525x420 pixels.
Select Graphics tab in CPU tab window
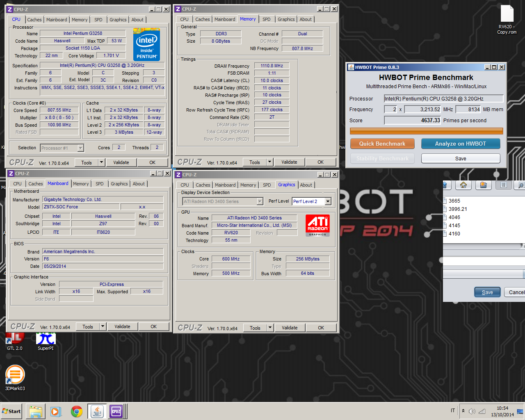tap(118, 20)
